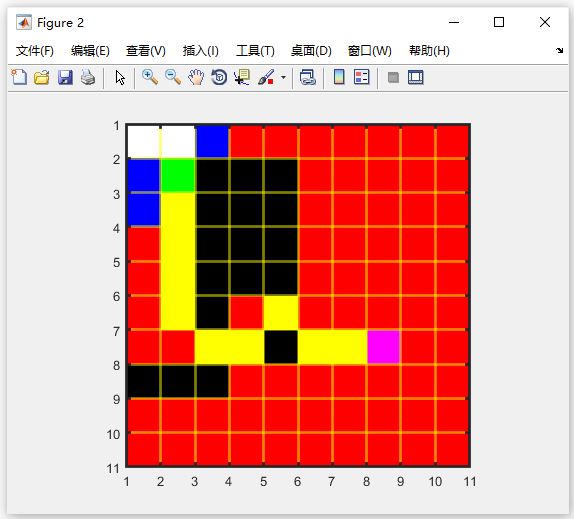Expand the Brush tool dropdown arrow
Image resolution: width=574 pixels, height=519 pixels.
point(283,78)
